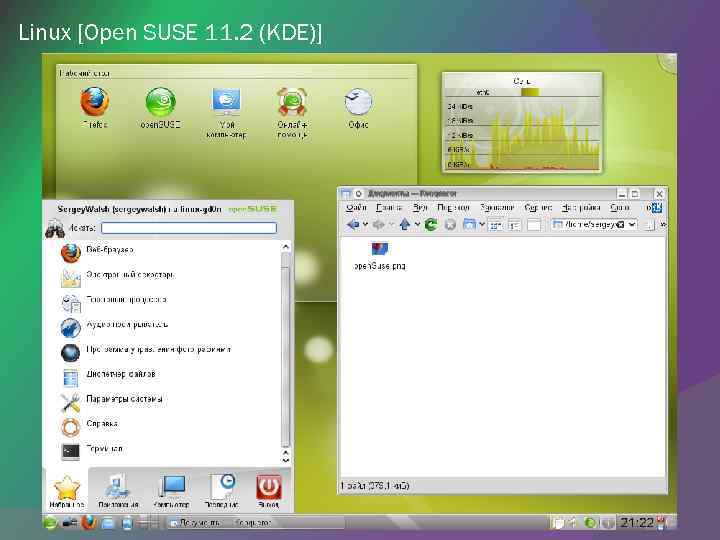Open the desktop toolbox corner cashew
Image resolution: width=720 pixels, height=540 pixels.
tap(668, 63)
